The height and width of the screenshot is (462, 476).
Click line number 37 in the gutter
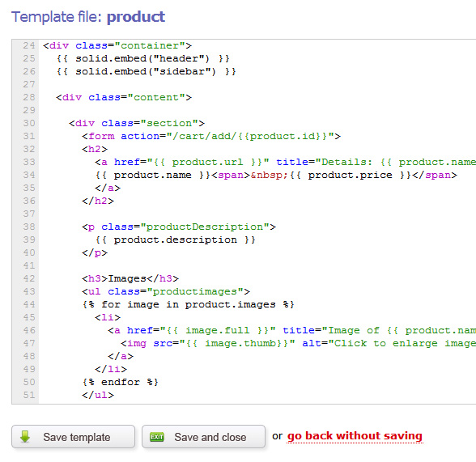point(29,214)
